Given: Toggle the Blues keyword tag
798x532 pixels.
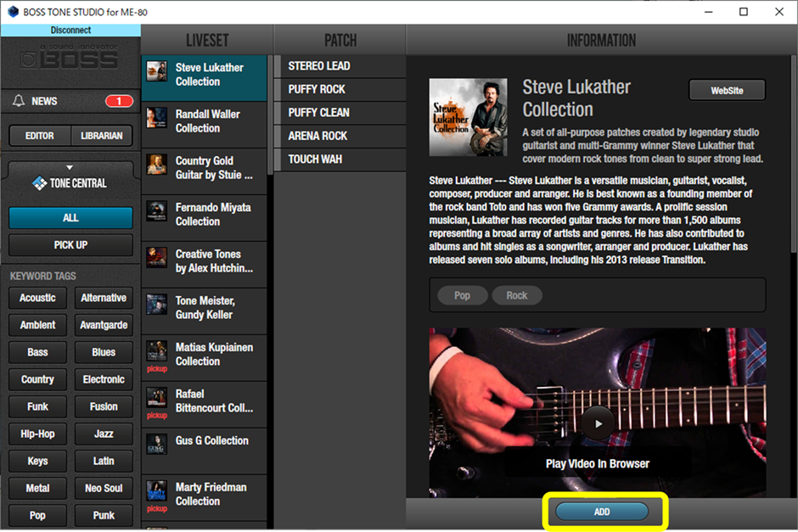Looking at the screenshot, I should (104, 352).
